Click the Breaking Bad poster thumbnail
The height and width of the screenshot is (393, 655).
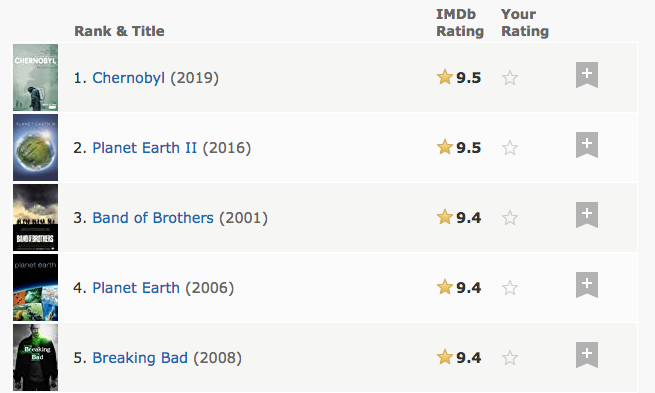tap(36, 358)
